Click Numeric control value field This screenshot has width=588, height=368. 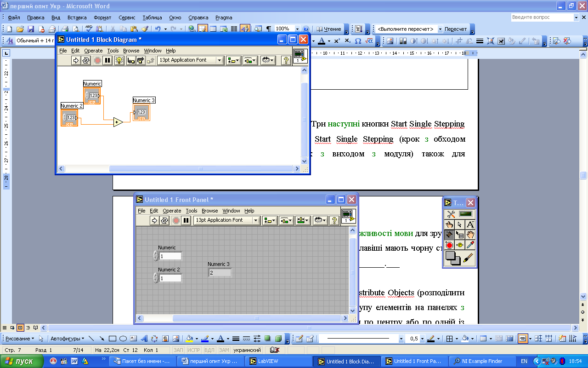pos(170,256)
